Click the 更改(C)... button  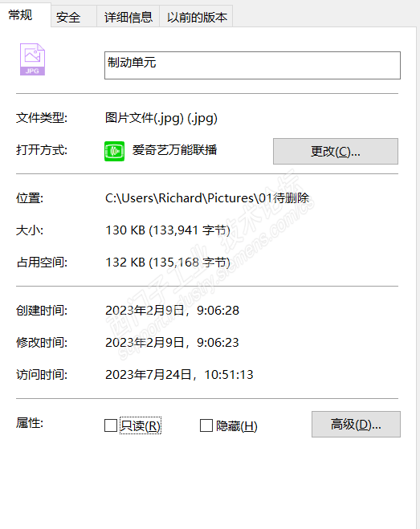click(x=336, y=151)
